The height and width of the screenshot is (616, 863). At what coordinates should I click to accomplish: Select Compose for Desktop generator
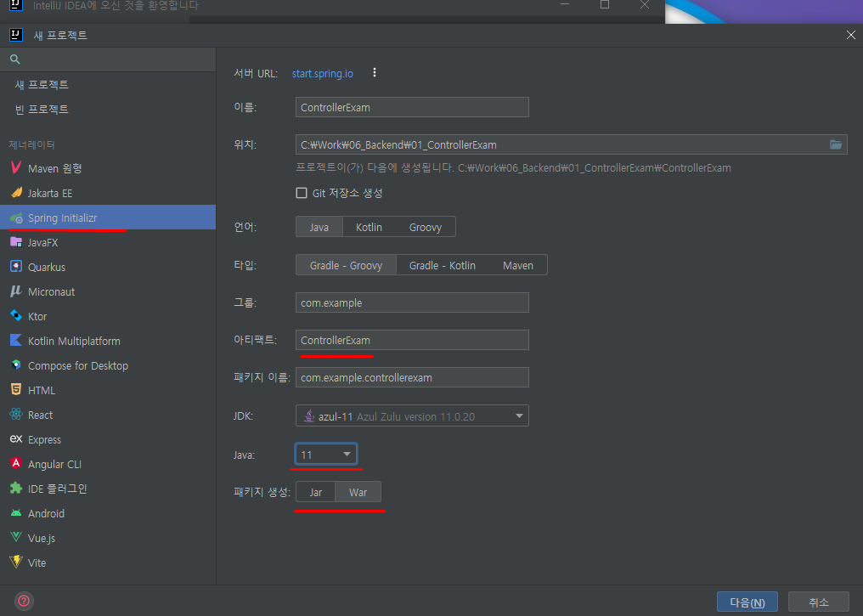[x=108, y=365]
